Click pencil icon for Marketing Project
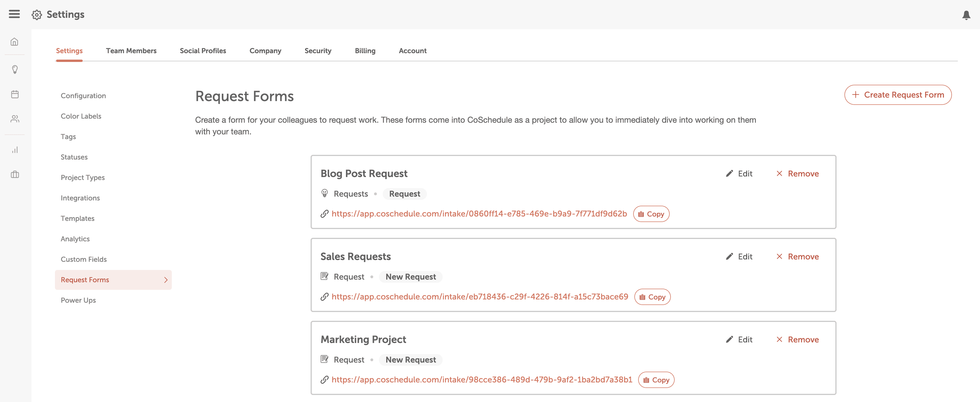Screen dimensions: 980x402 click(x=729, y=340)
